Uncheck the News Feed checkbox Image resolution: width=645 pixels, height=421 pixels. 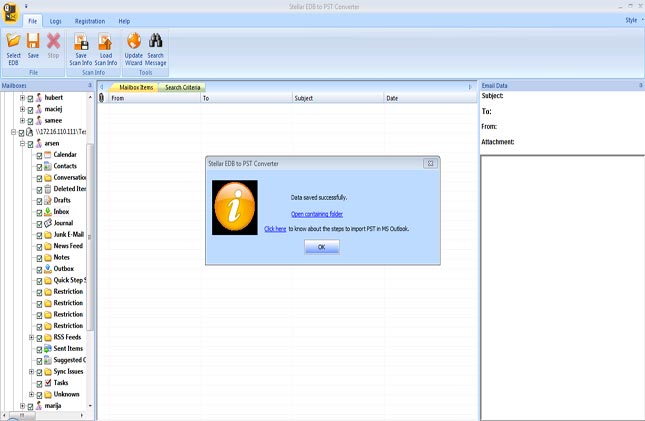pos(39,247)
